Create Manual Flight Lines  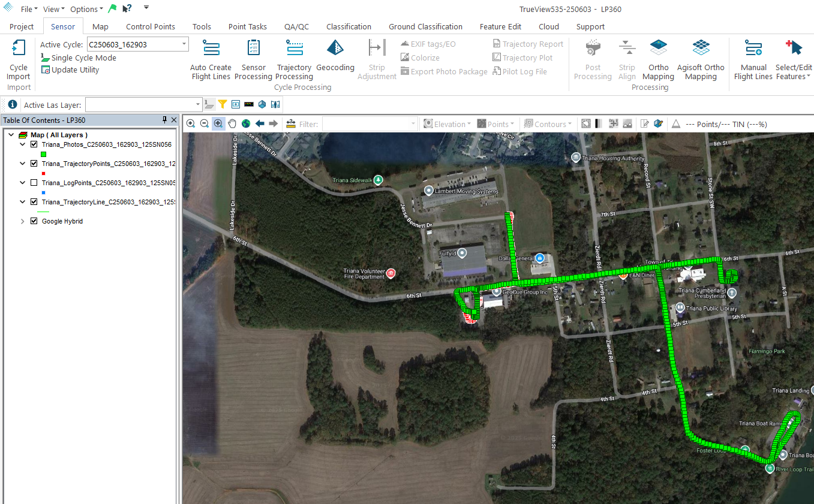coord(753,61)
